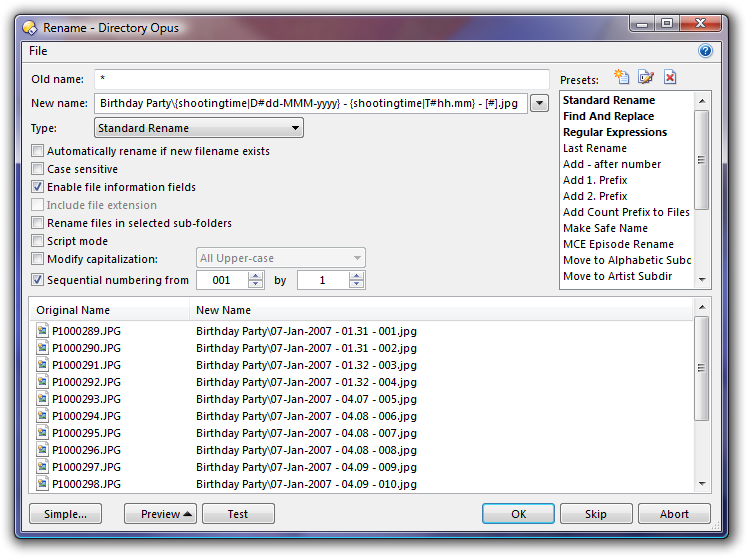Click the OK button
The width and height of the screenshot is (747, 557).
tap(518, 514)
